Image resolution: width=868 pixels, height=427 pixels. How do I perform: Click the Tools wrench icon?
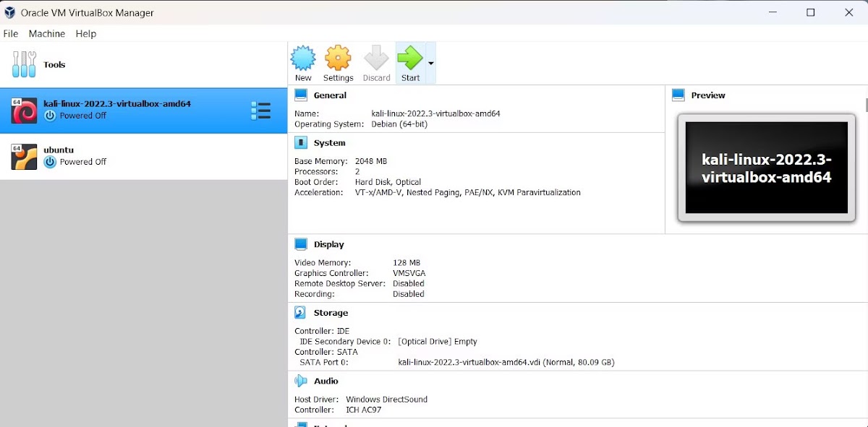[24, 64]
